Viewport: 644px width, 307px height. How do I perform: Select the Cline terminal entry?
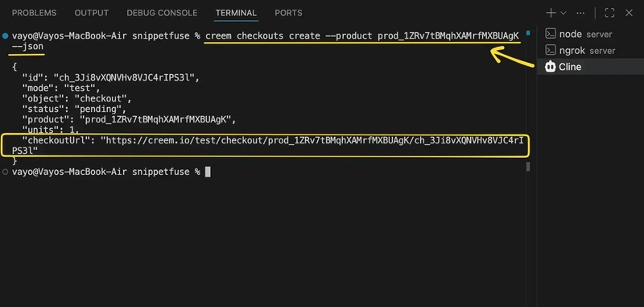590,67
